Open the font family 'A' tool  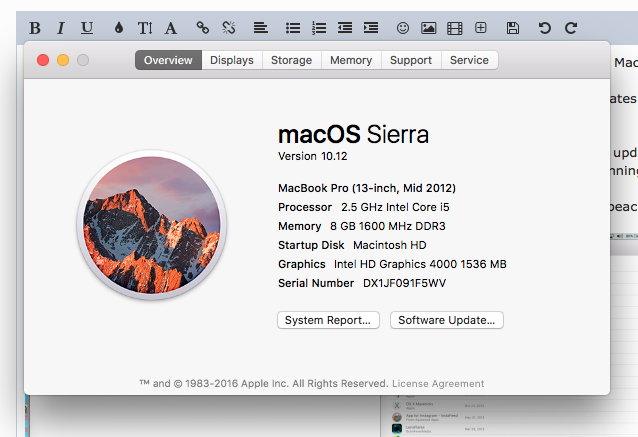pos(171,28)
